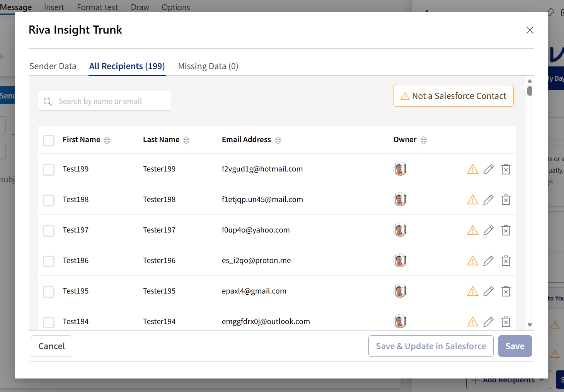564x392 pixels.
Task: Delete the Test199 recipient row
Action: tap(506, 169)
